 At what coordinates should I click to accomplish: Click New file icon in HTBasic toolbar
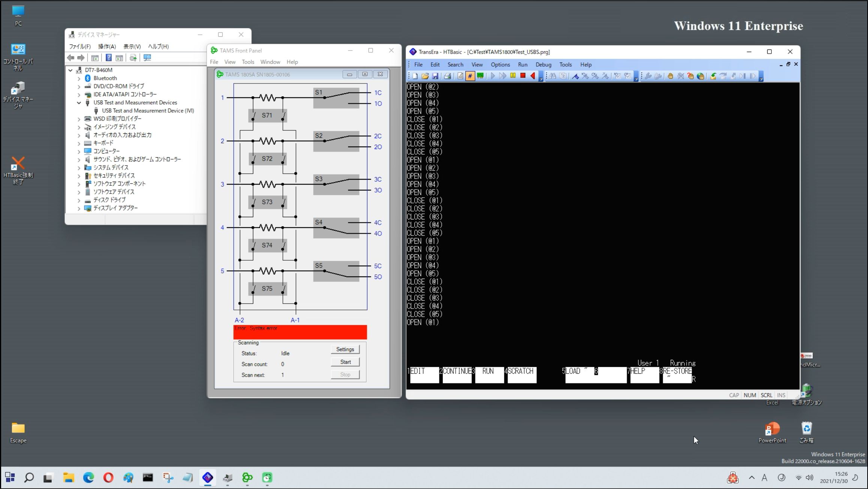(x=415, y=76)
